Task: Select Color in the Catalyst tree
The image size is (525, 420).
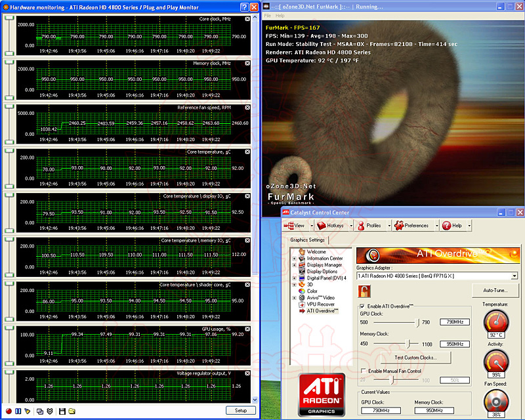Action: (x=312, y=291)
